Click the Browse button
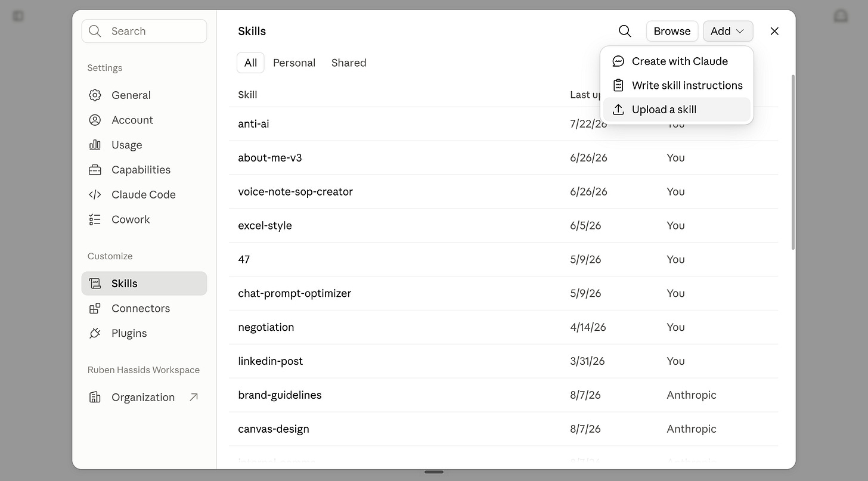This screenshot has width=868, height=481. [672, 31]
